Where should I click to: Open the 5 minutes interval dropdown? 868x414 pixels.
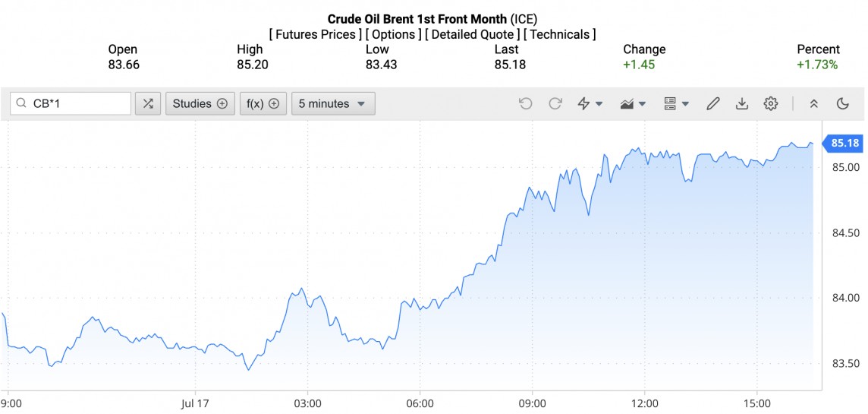click(332, 103)
